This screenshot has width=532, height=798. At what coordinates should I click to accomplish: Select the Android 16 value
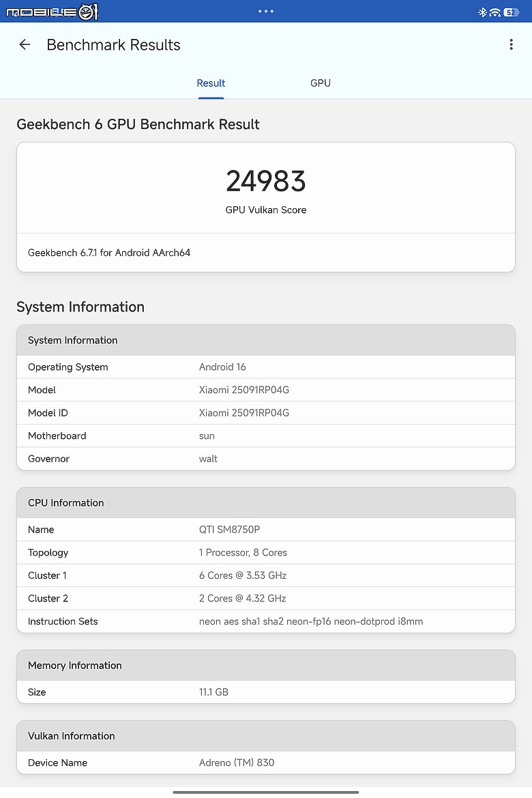222,367
